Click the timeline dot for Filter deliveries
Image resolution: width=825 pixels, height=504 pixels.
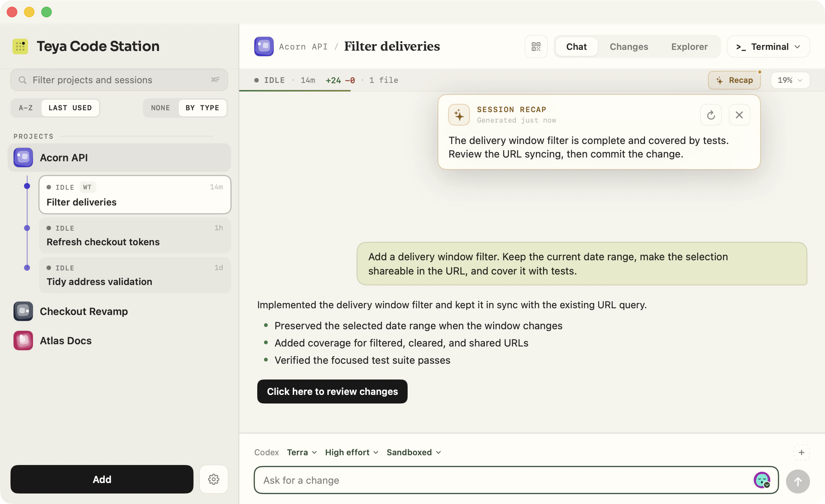point(27,186)
